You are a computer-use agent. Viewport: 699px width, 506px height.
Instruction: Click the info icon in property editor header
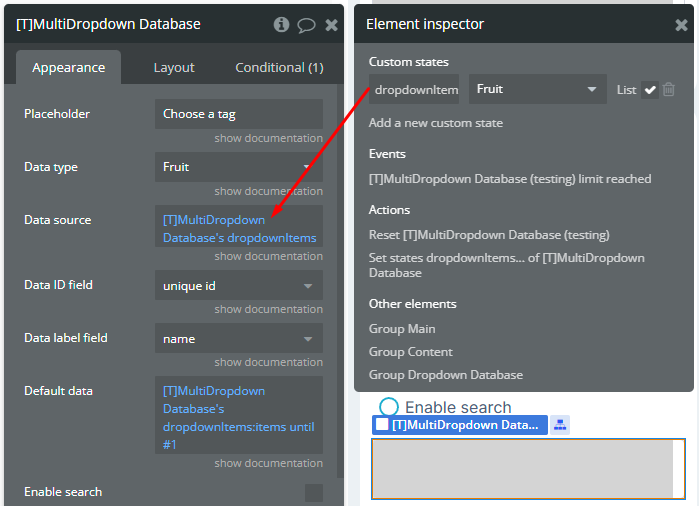point(282,24)
